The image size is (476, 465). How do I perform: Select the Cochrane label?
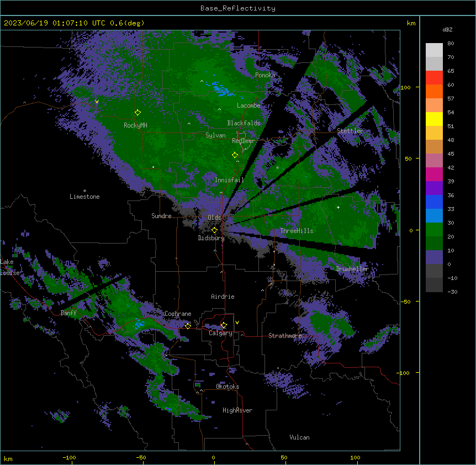coord(178,314)
